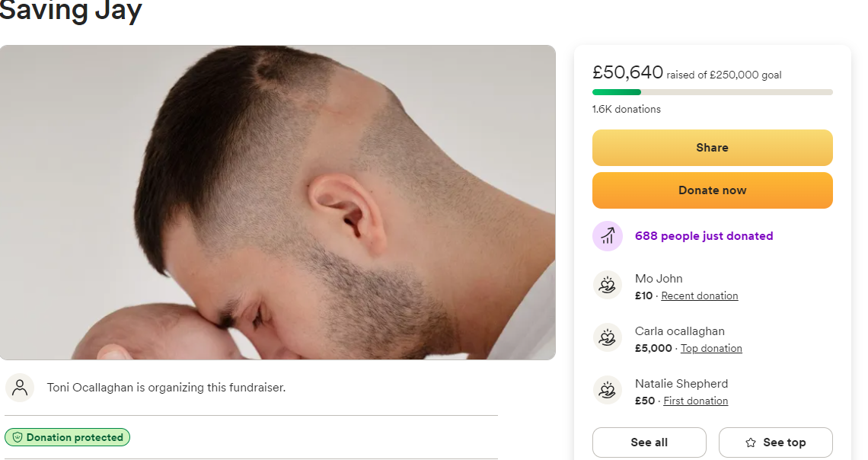Open the See top donations button

click(775, 442)
